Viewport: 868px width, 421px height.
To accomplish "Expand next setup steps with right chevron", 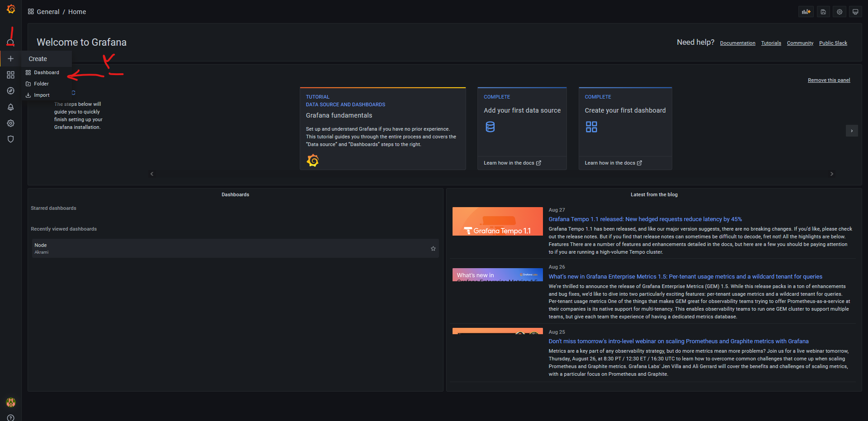I will coord(852,131).
